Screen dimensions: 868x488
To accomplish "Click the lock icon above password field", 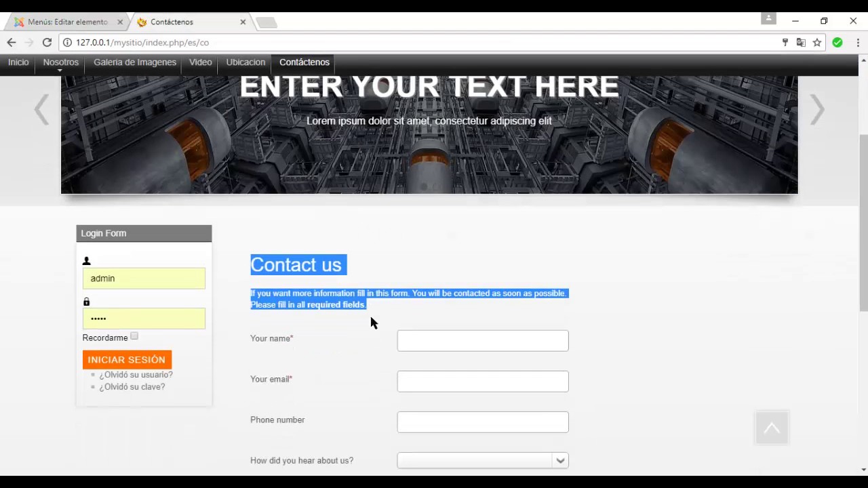I will pyautogui.click(x=86, y=302).
